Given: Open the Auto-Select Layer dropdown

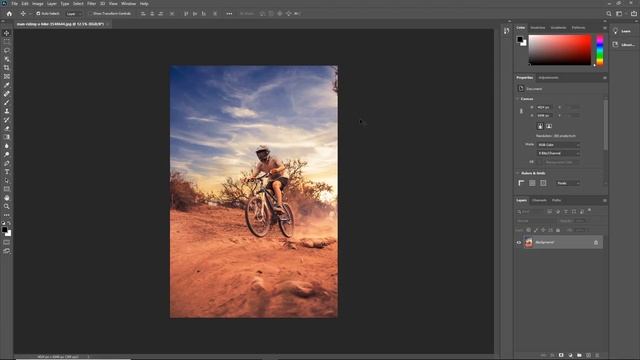Looking at the screenshot, I should click(74, 13).
